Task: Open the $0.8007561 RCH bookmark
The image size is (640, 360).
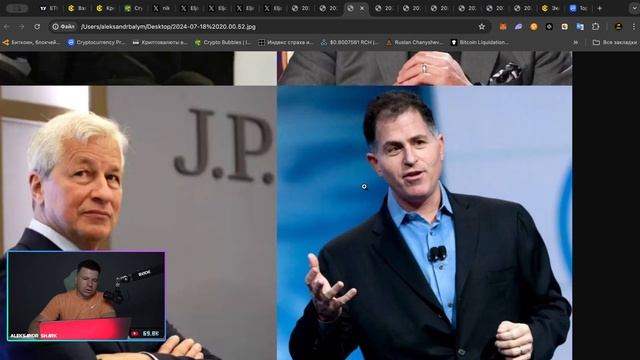Action: [x=349, y=42]
